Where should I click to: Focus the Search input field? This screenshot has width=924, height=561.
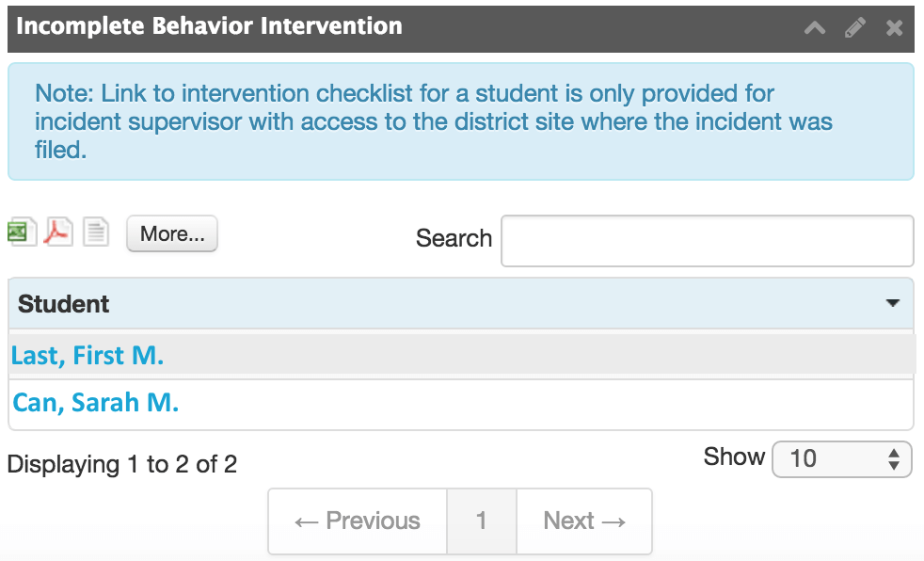click(x=707, y=241)
